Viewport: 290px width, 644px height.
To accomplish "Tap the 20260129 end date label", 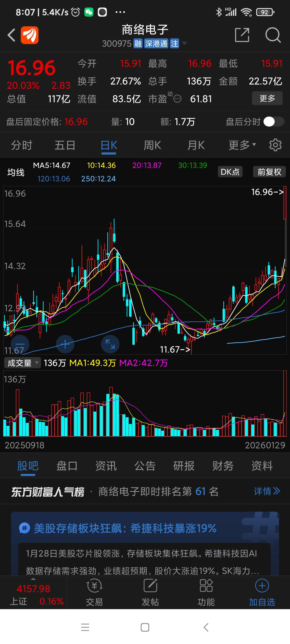I will pos(265,445).
